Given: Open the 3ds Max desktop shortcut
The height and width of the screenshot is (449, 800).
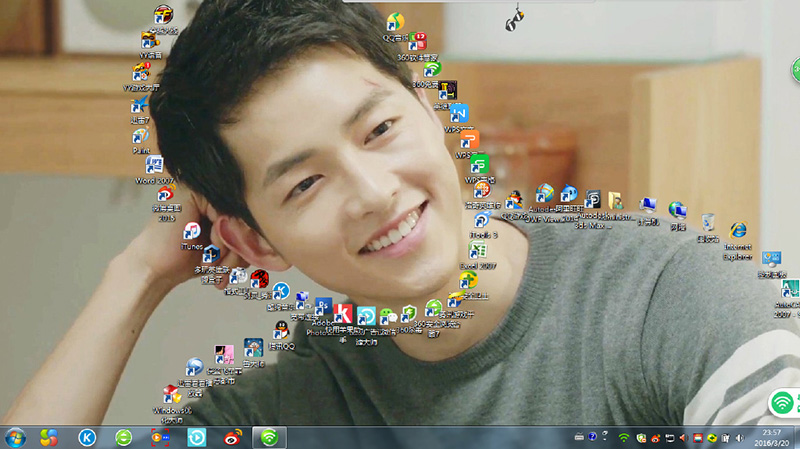Looking at the screenshot, I should 592,199.
